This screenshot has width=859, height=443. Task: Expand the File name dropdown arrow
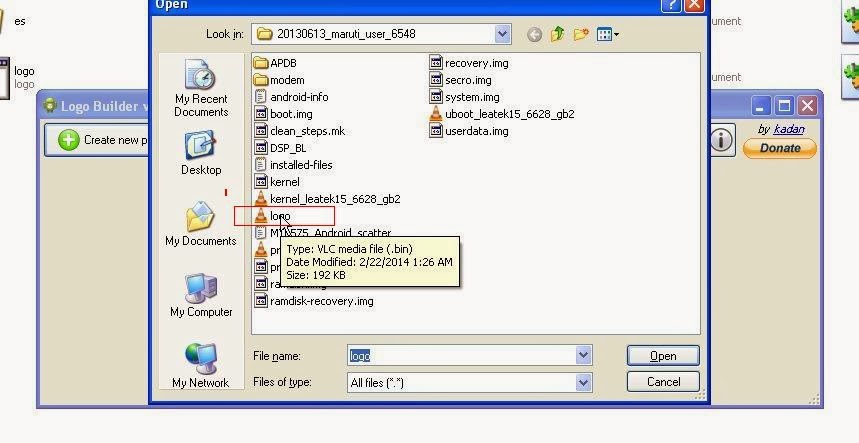click(583, 356)
